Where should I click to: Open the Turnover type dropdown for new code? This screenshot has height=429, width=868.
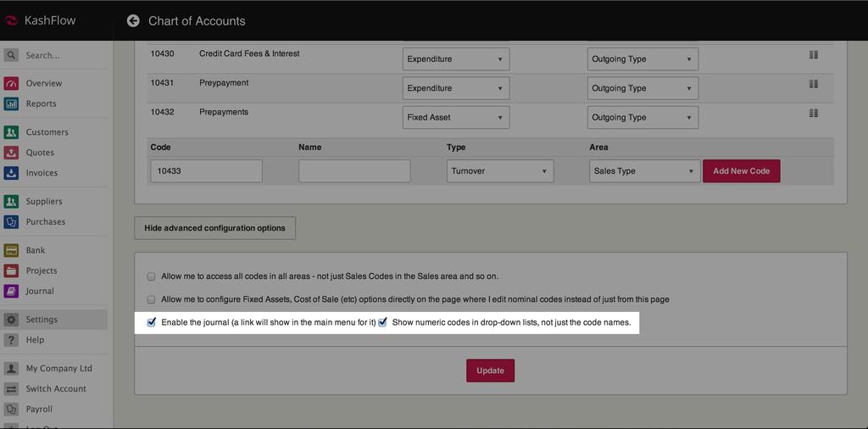(500, 171)
